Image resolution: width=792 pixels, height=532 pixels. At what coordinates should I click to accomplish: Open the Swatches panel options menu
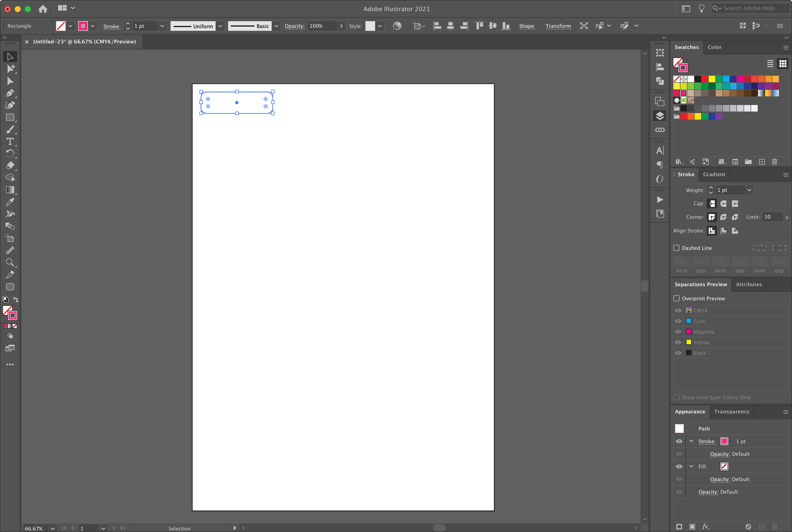785,47
